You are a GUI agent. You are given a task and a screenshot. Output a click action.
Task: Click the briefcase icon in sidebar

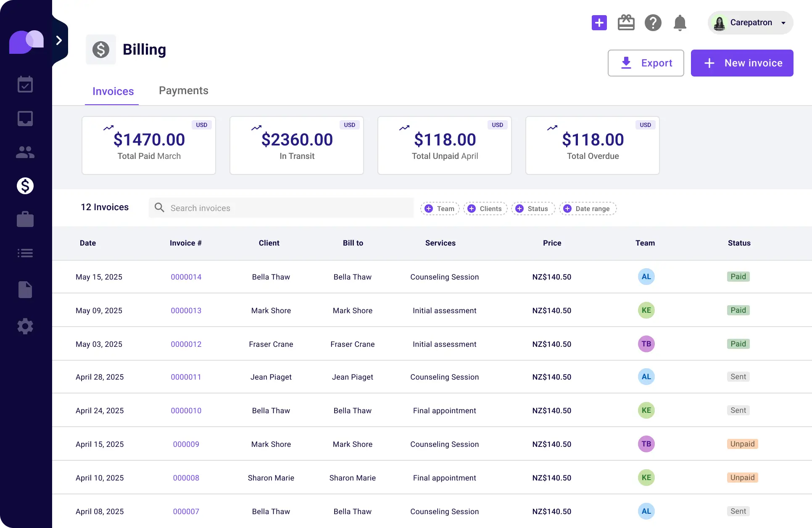tap(25, 219)
